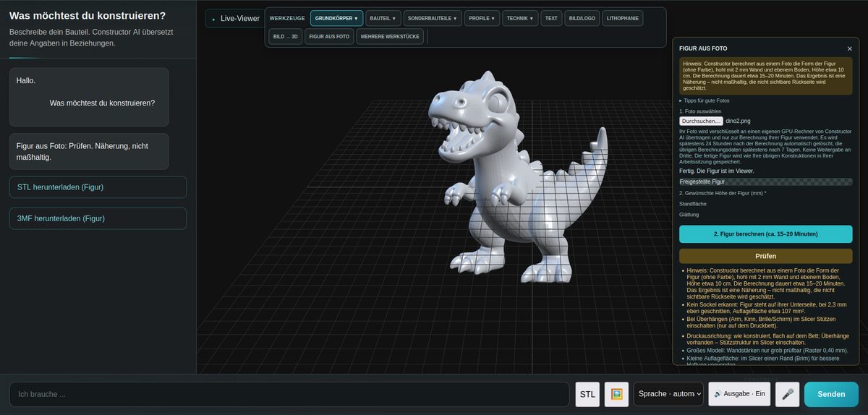Open the Lithophanie tool
This screenshot has width=868, height=415.
click(x=623, y=18)
